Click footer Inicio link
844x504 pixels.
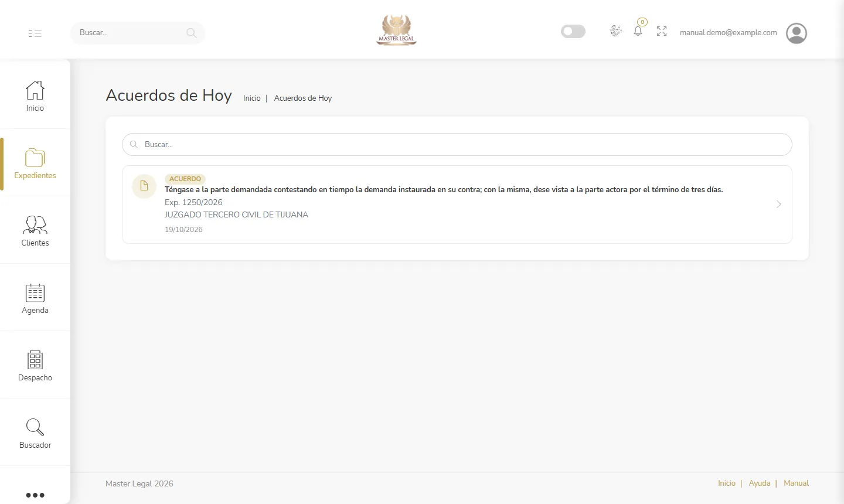click(x=727, y=483)
